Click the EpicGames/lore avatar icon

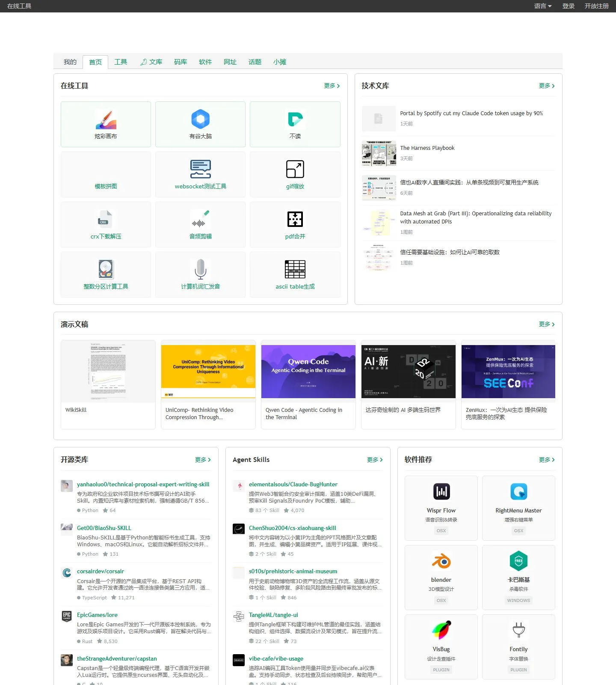(x=67, y=616)
